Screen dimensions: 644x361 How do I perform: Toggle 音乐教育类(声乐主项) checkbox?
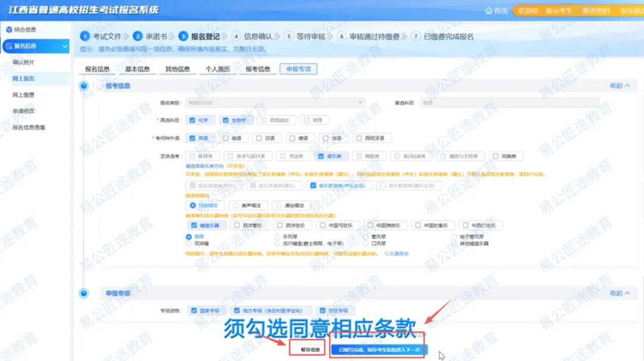(313, 185)
